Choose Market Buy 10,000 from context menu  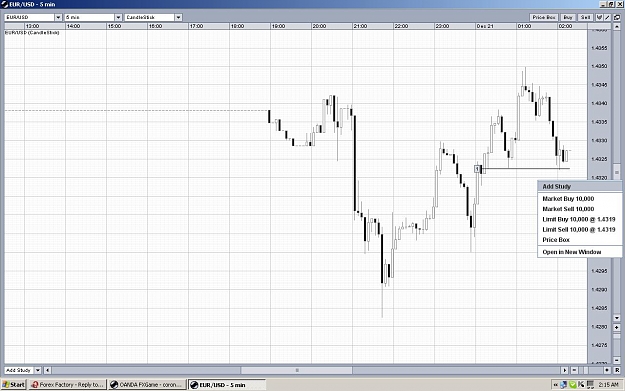[x=568, y=198]
